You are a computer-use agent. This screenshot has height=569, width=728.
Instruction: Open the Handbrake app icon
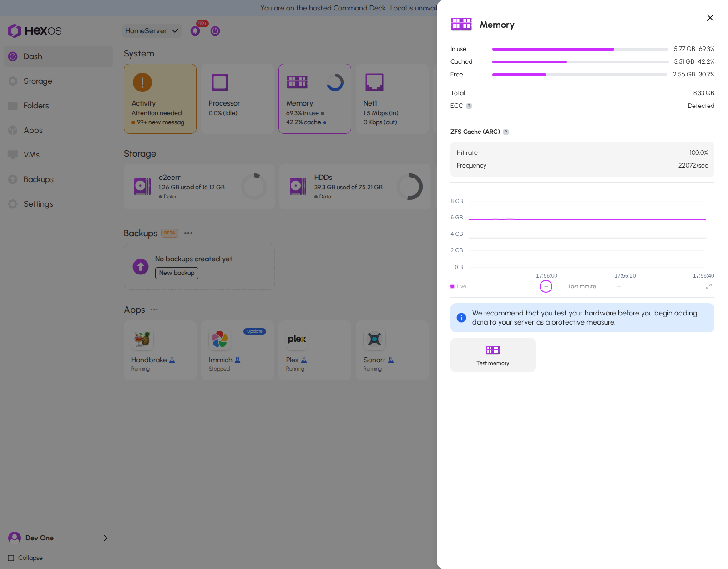click(142, 339)
